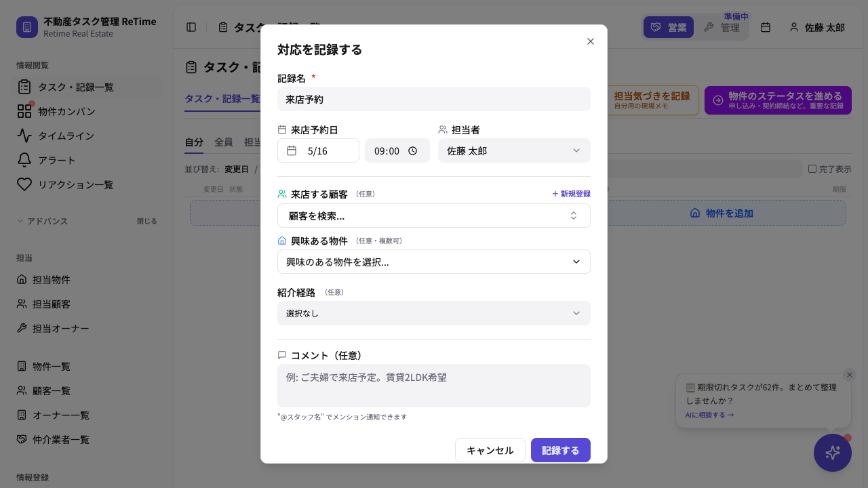Click the calendar icon inside the date field

click(292, 150)
